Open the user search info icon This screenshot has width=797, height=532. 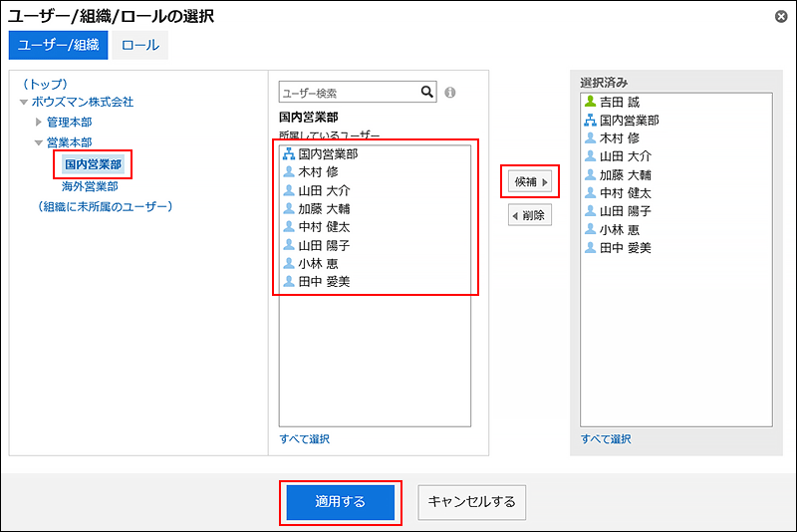click(x=450, y=93)
